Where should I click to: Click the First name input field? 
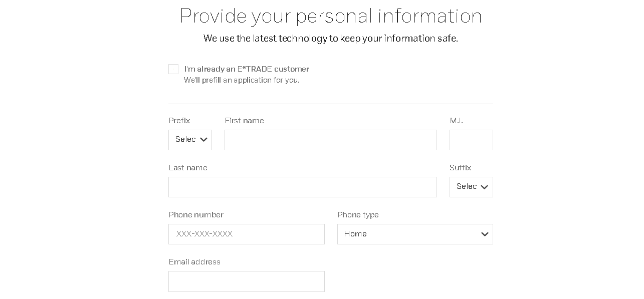tap(331, 140)
